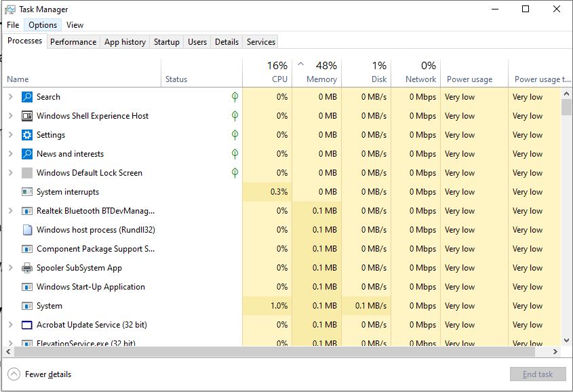573x392 pixels.
Task: Click the 0.1 MB/s disk value
Action: coord(370,306)
